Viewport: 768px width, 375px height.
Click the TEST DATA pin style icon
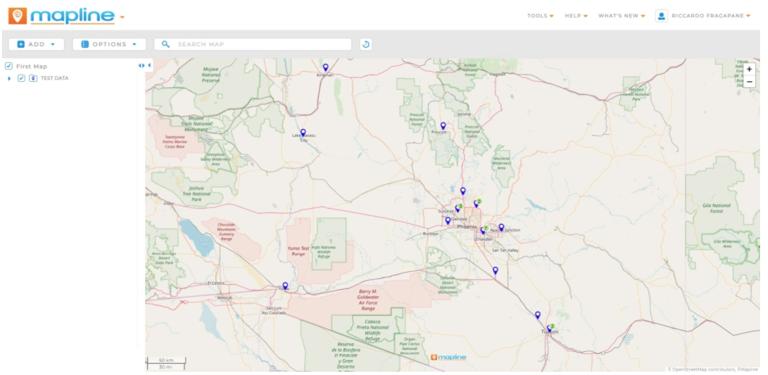pyautogui.click(x=33, y=78)
